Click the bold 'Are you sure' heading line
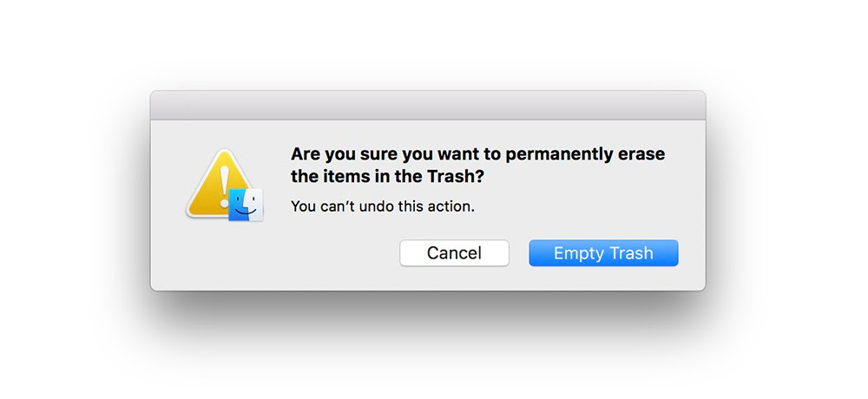The height and width of the screenshot is (399, 868). pos(477,154)
